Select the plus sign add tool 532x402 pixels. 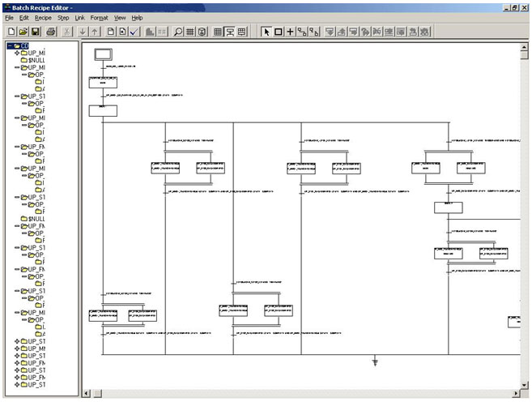tap(290, 32)
